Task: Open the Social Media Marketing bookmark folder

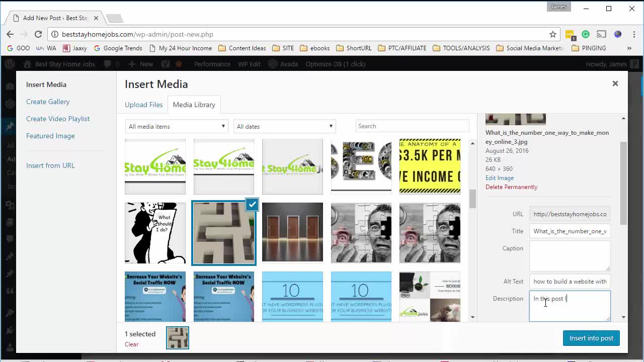Action: click(x=530, y=48)
